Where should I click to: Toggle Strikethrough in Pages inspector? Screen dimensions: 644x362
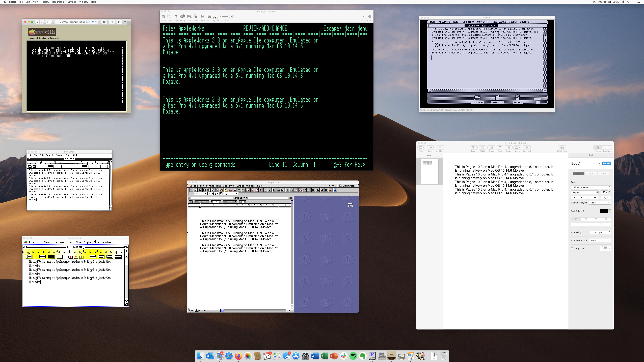pyautogui.click(x=595, y=197)
